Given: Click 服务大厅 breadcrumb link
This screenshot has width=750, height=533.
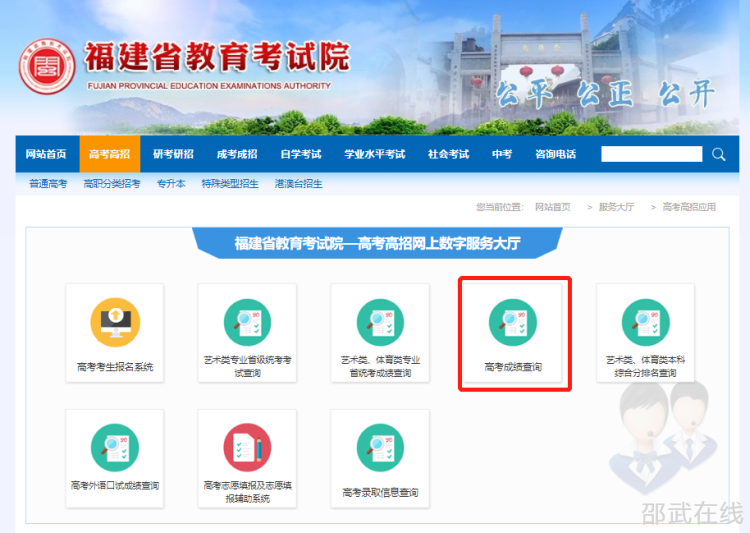Looking at the screenshot, I should [x=617, y=207].
